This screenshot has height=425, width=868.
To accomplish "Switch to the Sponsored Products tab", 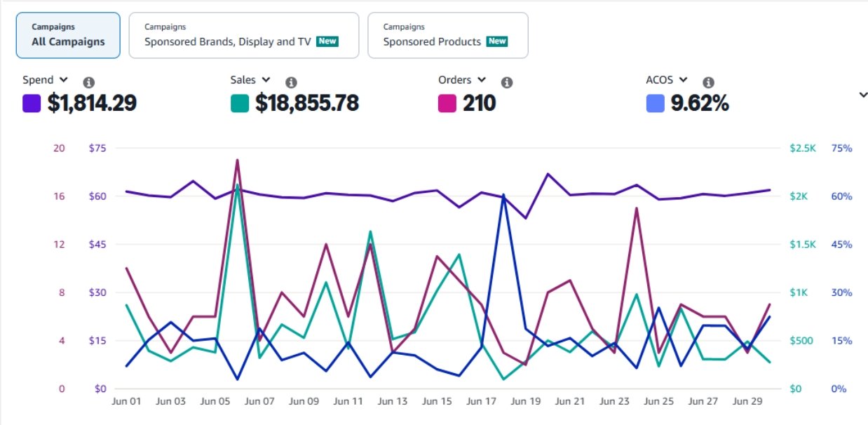I will (x=447, y=35).
